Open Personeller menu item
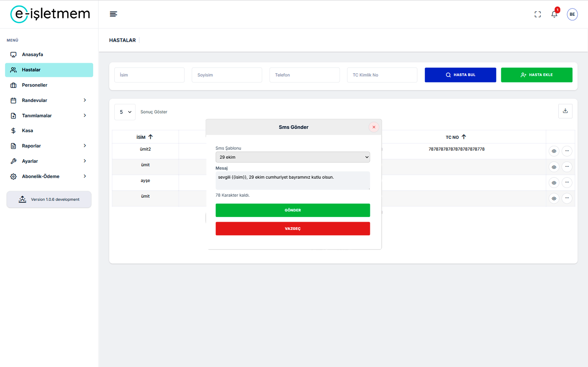Viewport: 588px width, 367px height. click(x=49, y=85)
